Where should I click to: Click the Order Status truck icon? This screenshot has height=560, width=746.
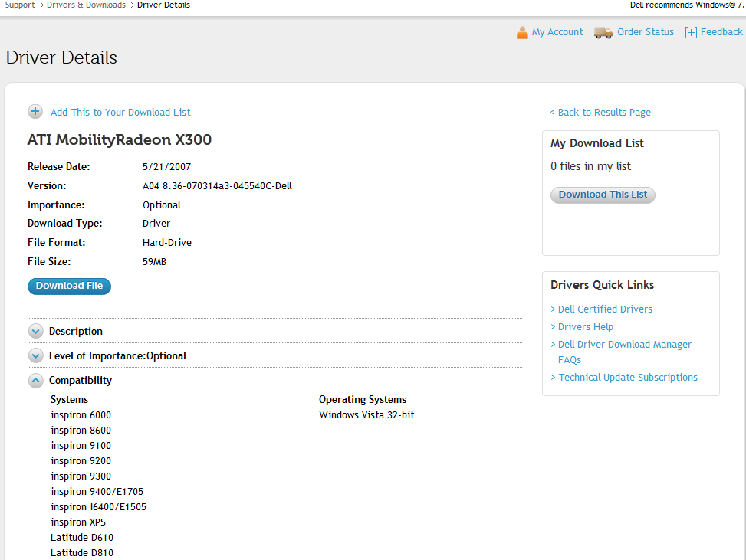[603, 32]
